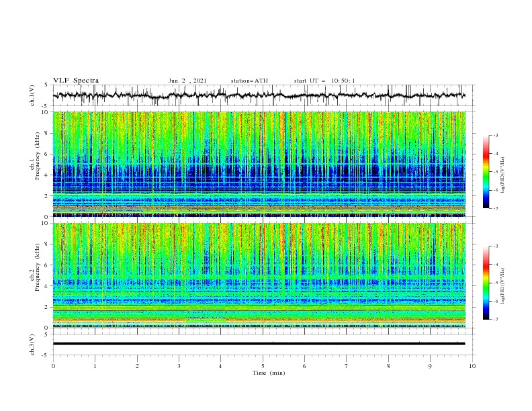This screenshot has width=532, height=411.
Task: Click the "VLF Spectra" plot title
Action: [76, 81]
